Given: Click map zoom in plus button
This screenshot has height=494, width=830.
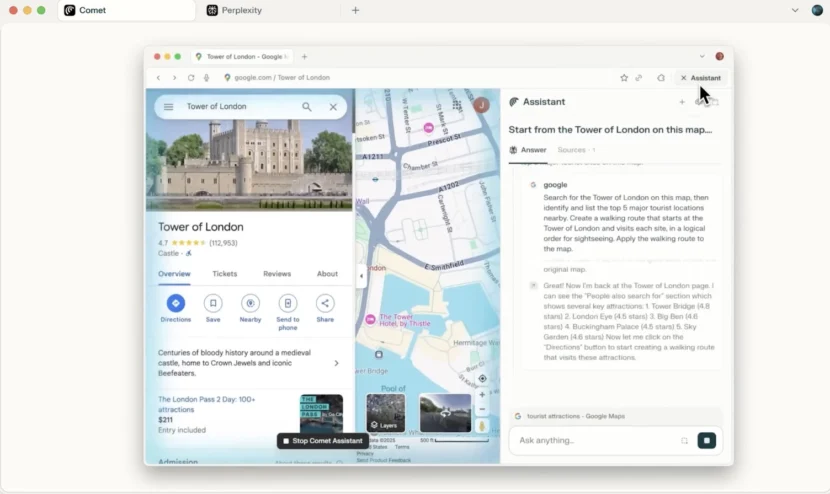Looking at the screenshot, I should pyautogui.click(x=482, y=394).
